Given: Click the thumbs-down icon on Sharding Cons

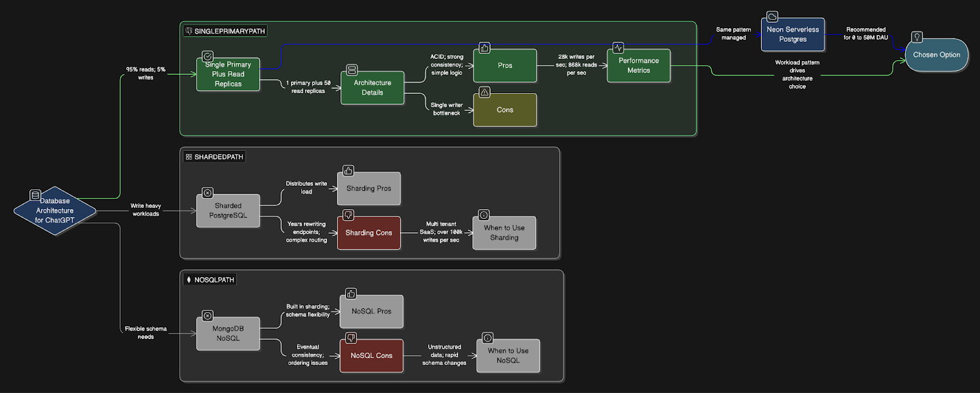Looking at the screenshot, I should (348, 215).
